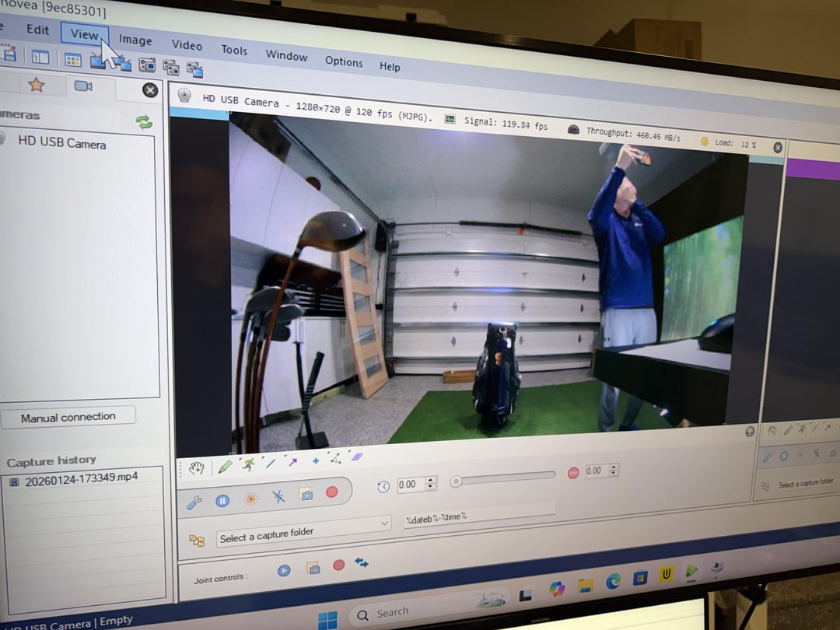Click the delay slider handle

click(457, 481)
